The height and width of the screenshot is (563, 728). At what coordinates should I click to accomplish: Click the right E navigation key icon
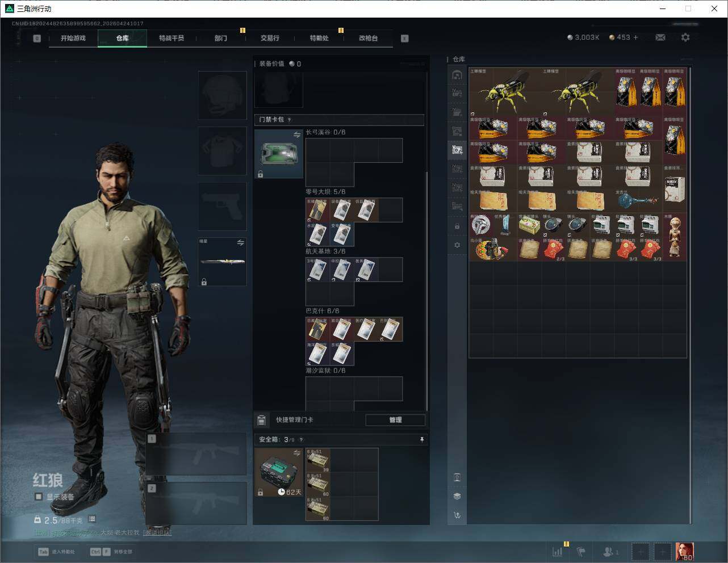405,39
